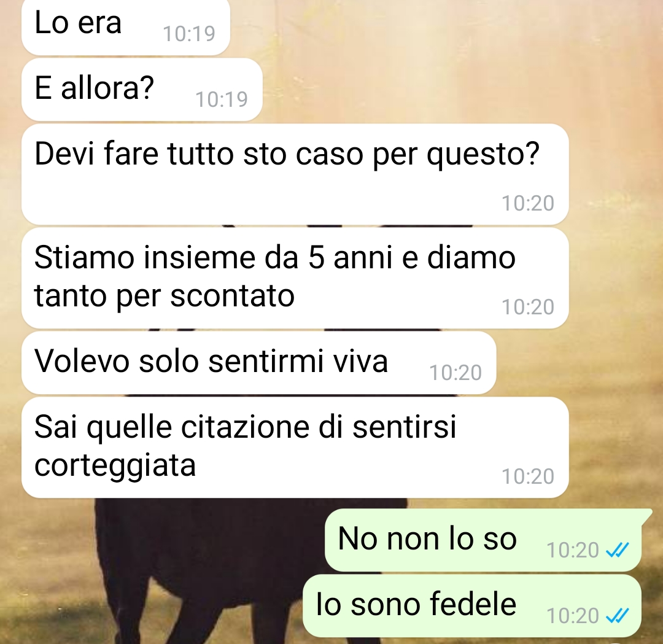This screenshot has width=663, height=644.
Task: Tap the 10:20 timestamp next to 'sentirmi viva'
Action: tap(456, 373)
